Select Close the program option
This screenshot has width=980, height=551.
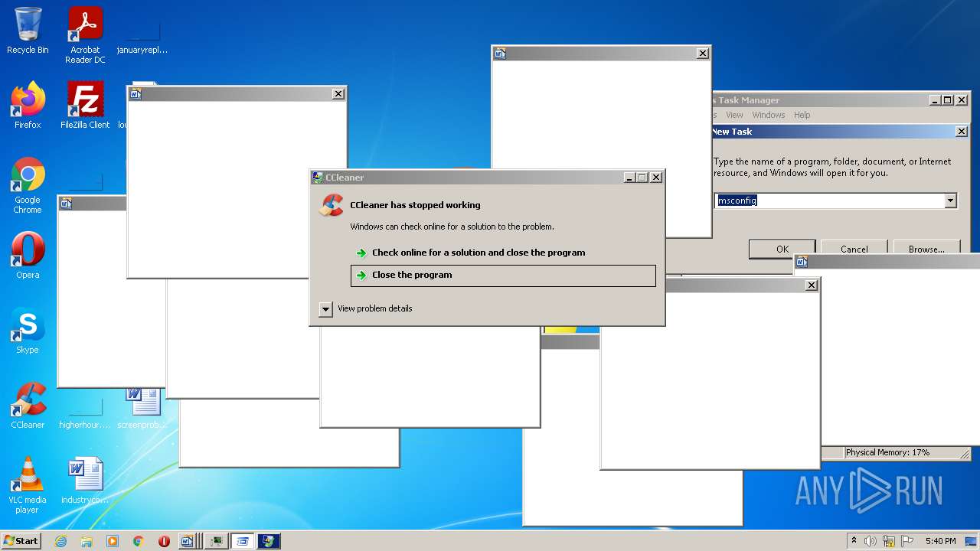tap(503, 275)
